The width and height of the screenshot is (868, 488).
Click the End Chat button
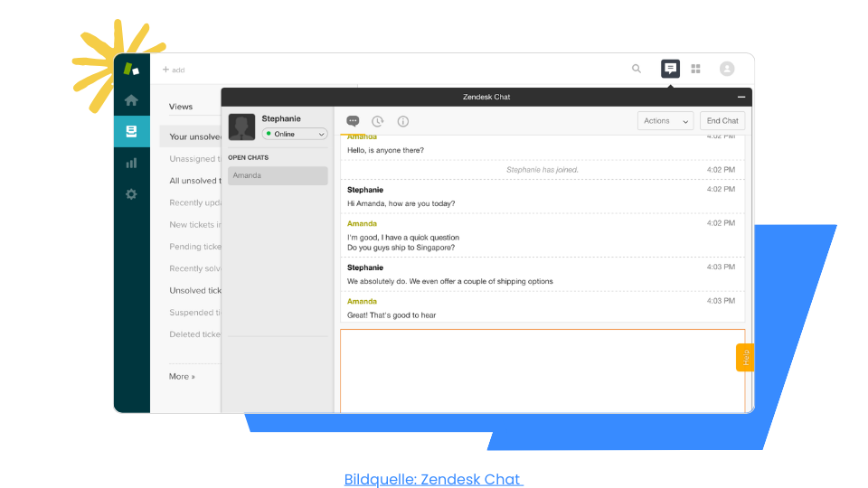tap(722, 120)
